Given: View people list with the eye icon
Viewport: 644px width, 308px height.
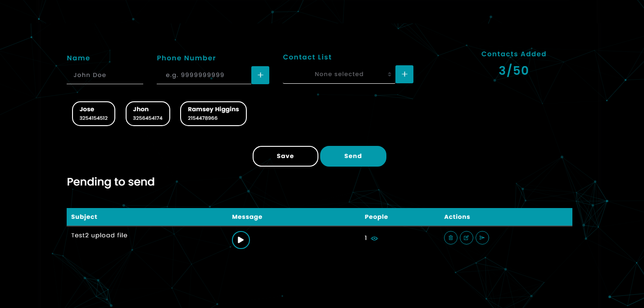Looking at the screenshot, I should click(374, 239).
